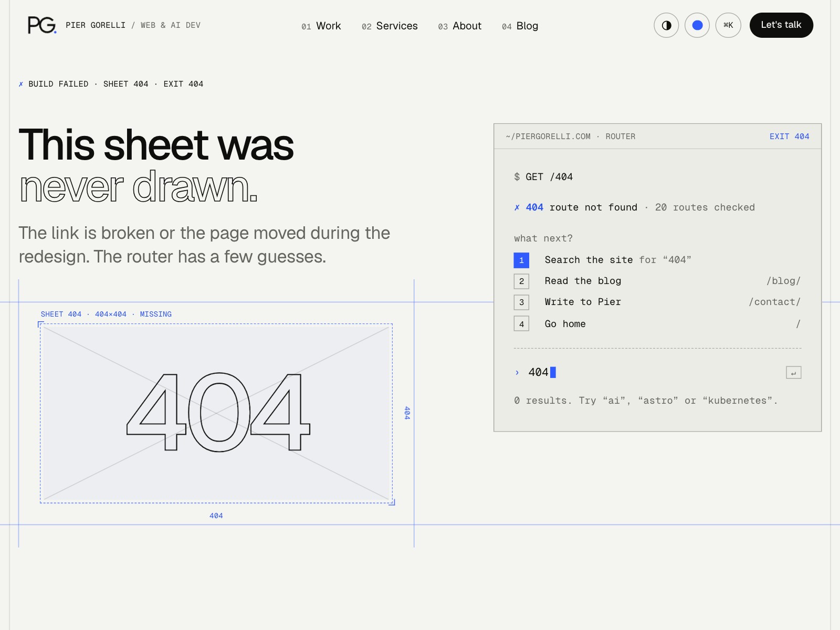Choose Go home router option

(x=657, y=324)
